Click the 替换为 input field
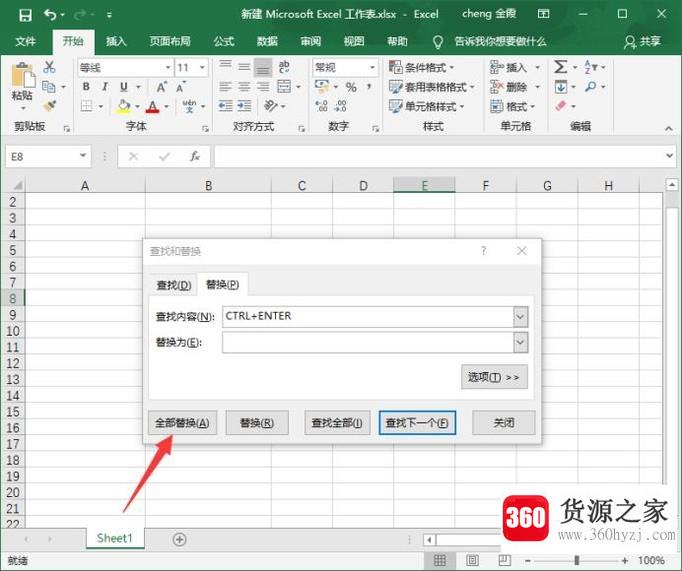The width and height of the screenshot is (682, 571). 368,343
